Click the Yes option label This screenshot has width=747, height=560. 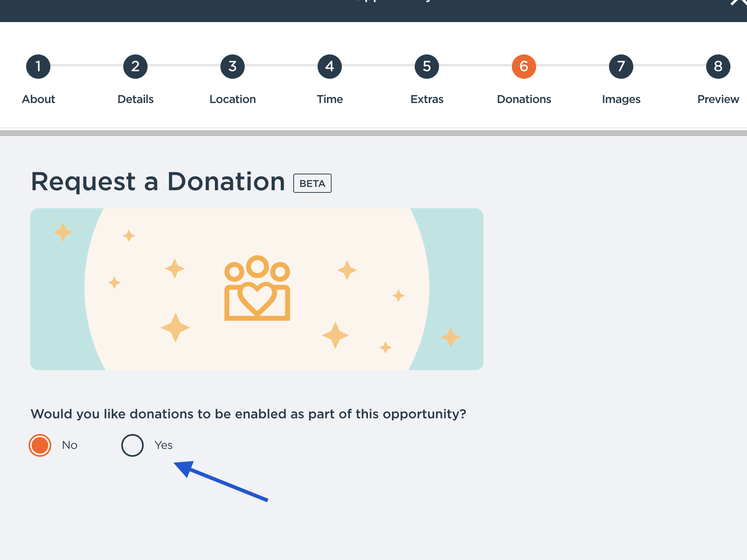click(163, 445)
